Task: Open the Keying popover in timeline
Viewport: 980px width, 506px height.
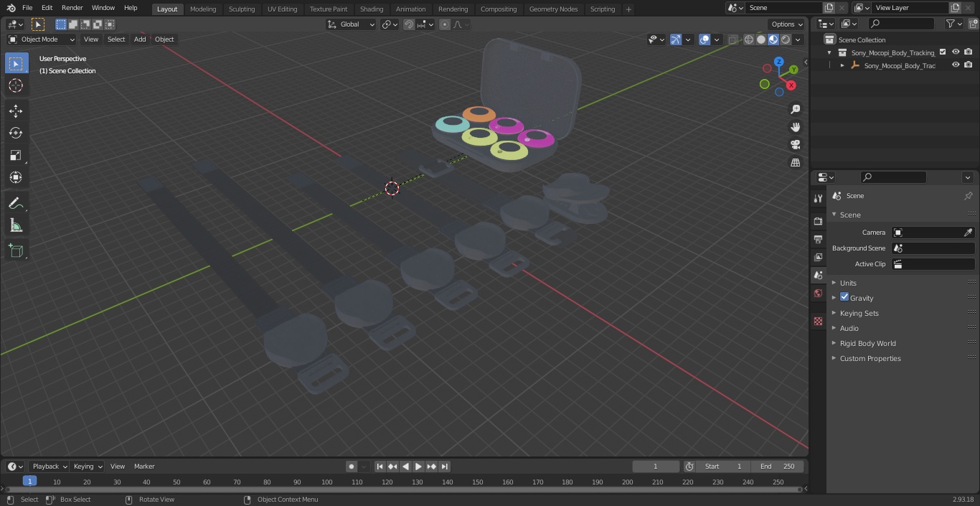Action: pyautogui.click(x=88, y=467)
